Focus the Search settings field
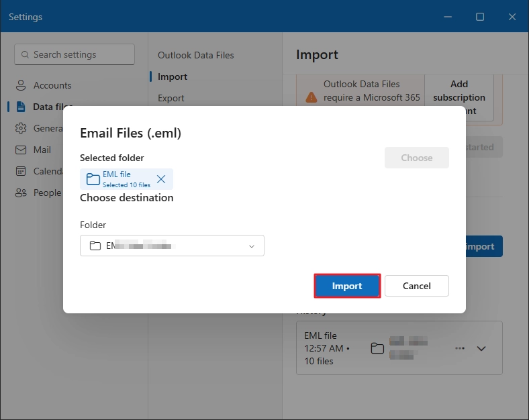The image size is (529, 420). coord(75,54)
